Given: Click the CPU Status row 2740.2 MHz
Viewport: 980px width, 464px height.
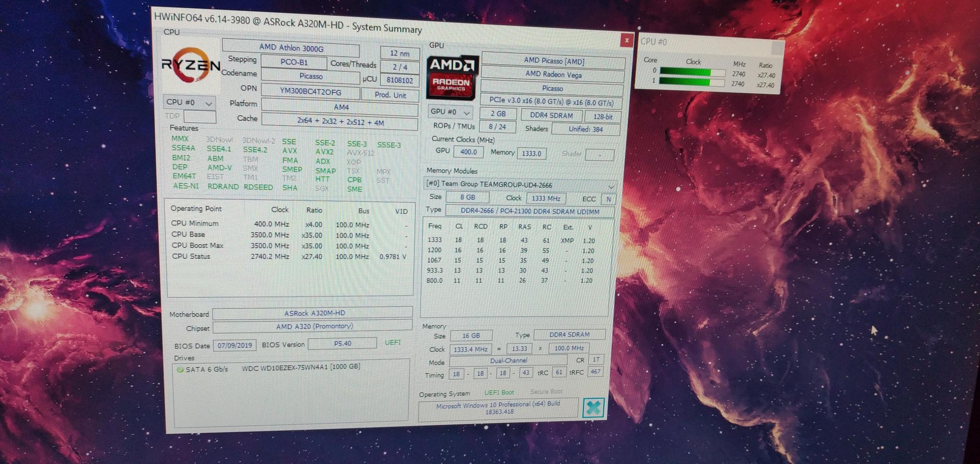Looking at the screenshot, I should [289, 257].
